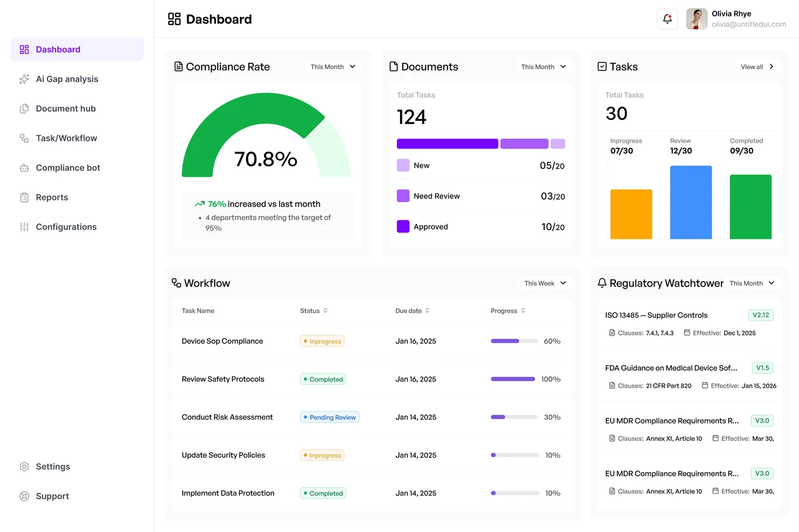Click the Support lifebuoy icon

[24, 496]
